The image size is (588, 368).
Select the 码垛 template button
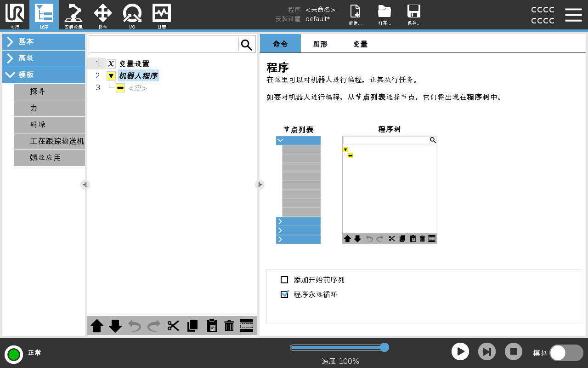[x=49, y=125]
